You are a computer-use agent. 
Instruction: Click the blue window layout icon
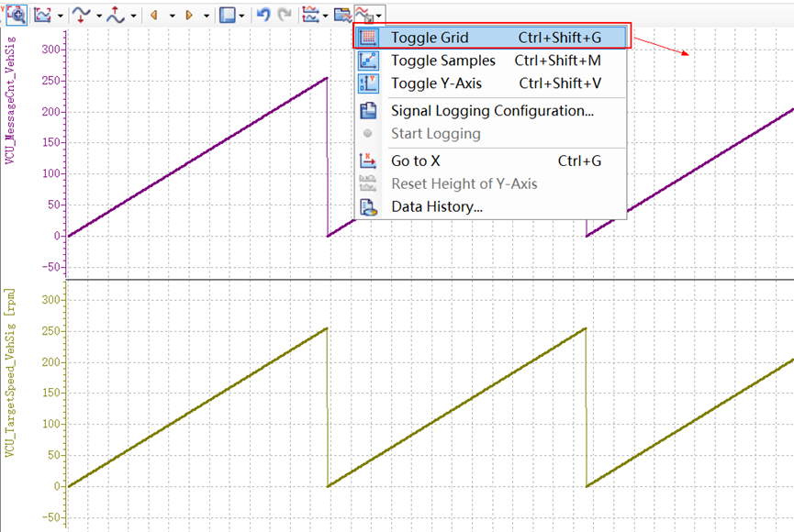(x=227, y=16)
